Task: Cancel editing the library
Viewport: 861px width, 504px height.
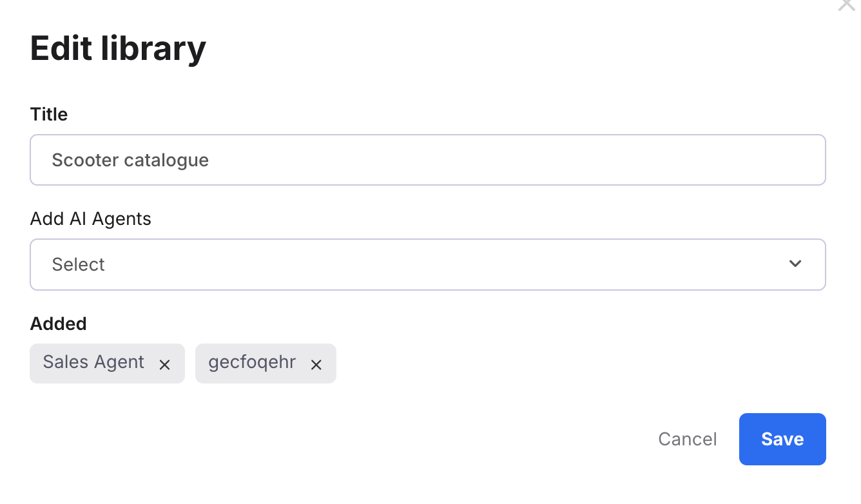Action: (x=687, y=439)
